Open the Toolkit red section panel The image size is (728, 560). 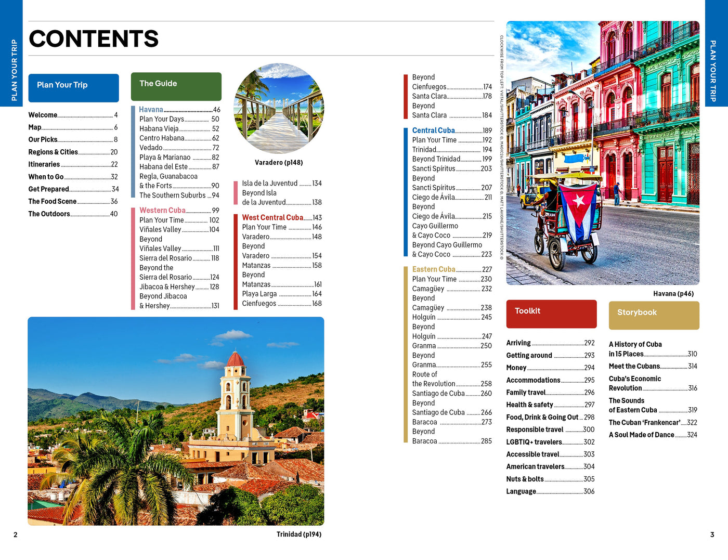[x=551, y=314]
